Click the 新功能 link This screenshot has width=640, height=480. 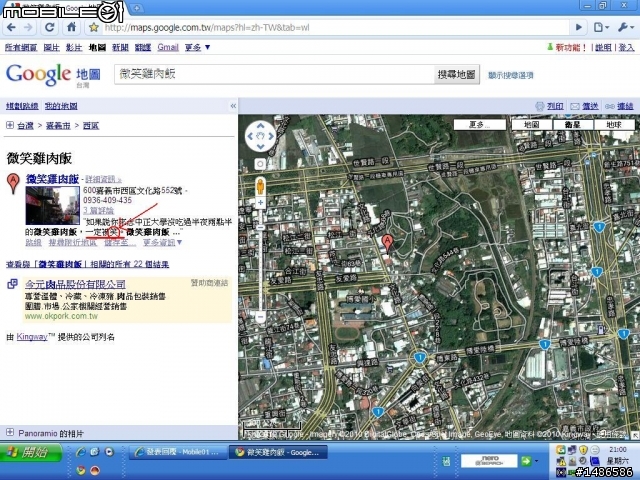click(x=571, y=47)
